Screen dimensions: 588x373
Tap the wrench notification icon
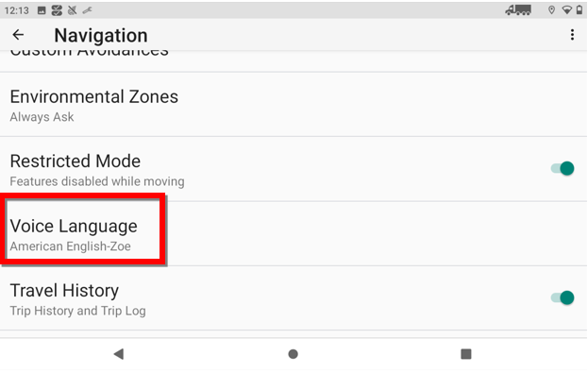pyautogui.click(x=88, y=10)
